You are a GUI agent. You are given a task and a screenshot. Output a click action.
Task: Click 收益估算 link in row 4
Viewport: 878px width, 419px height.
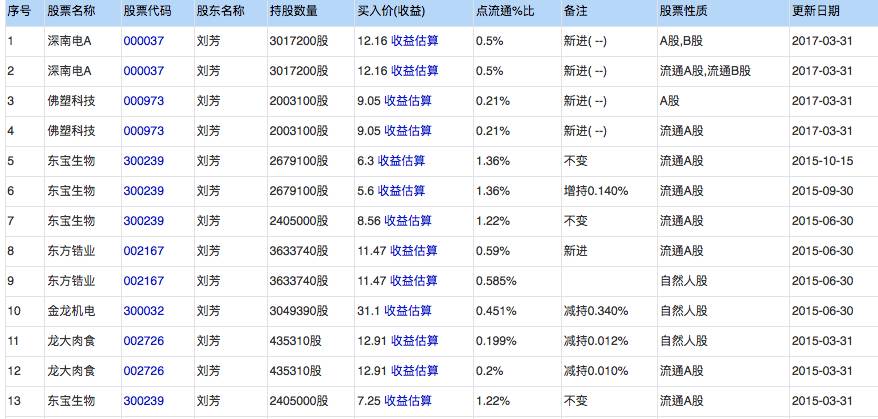pyautogui.click(x=408, y=131)
